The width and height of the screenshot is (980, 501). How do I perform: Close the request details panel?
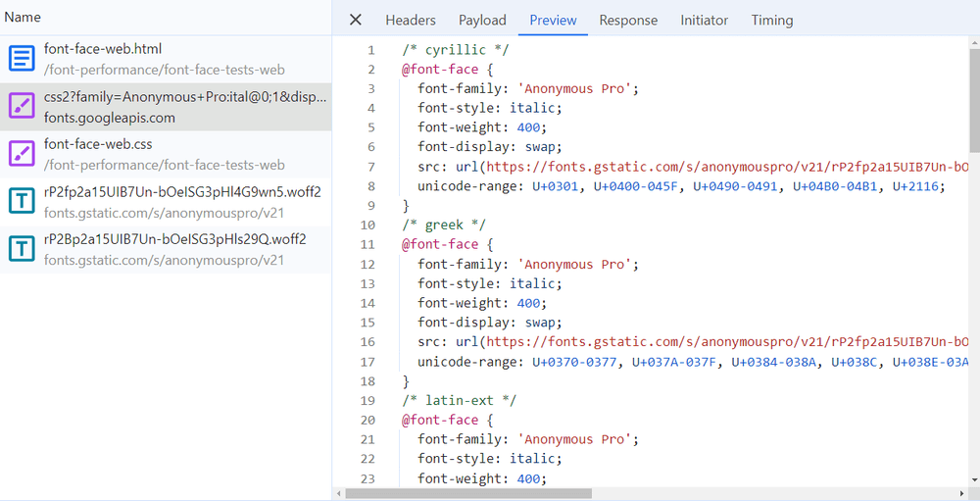[x=355, y=20]
